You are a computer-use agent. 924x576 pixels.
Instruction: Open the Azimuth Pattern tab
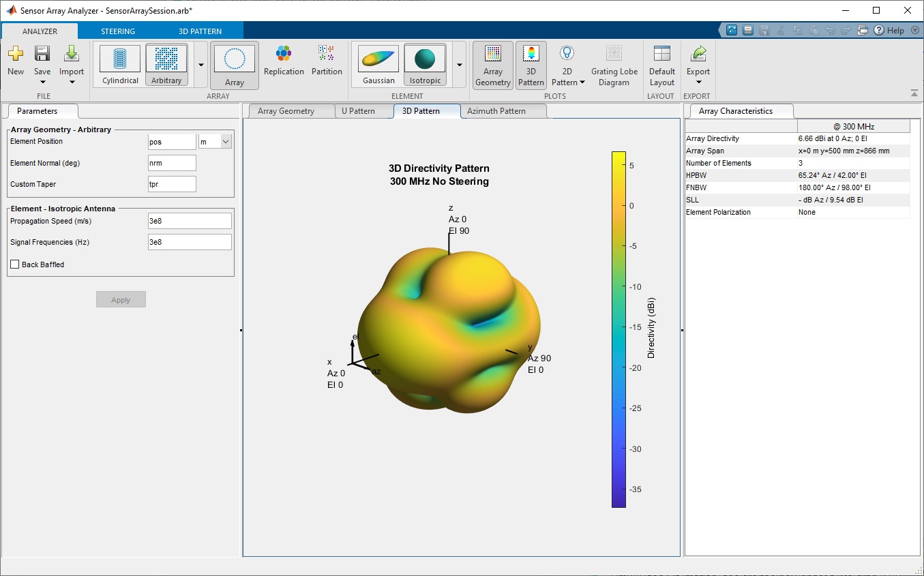(496, 111)
